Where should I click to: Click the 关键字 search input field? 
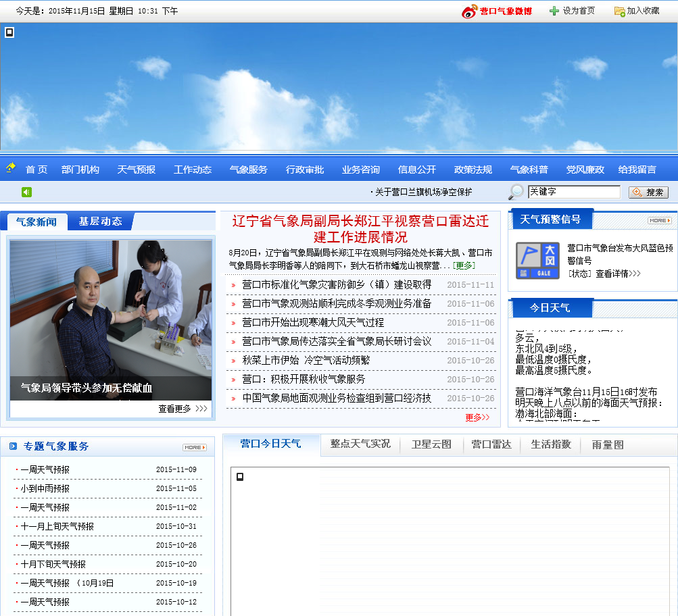[574, 192]
